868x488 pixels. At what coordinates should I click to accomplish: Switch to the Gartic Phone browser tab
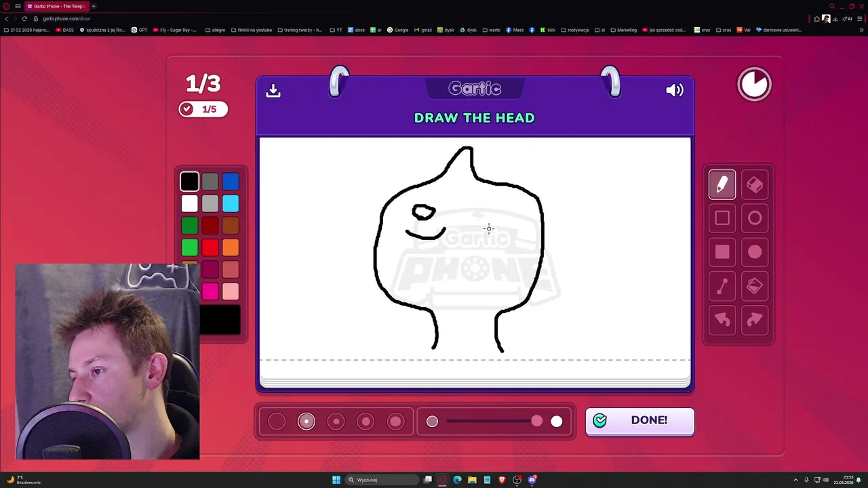pyautogui.click(x=58, y=6)
